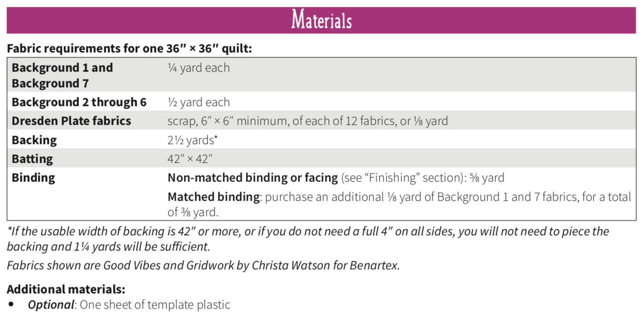Screen dimensions: 644x316
Task: Click the Non-matched binding or facing text
Action: tap(253, 178)
